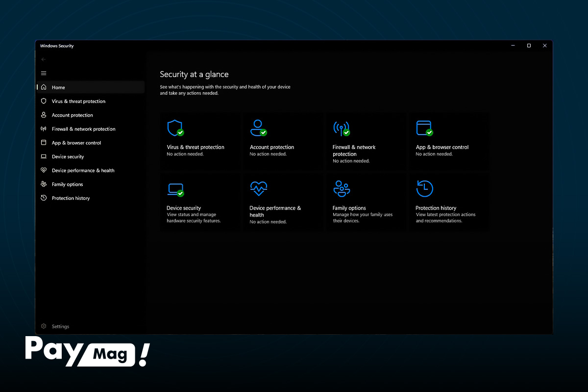Screen dimensions: 588x392
Task: Click the Family options people tile icon
Action: (342, 189)
